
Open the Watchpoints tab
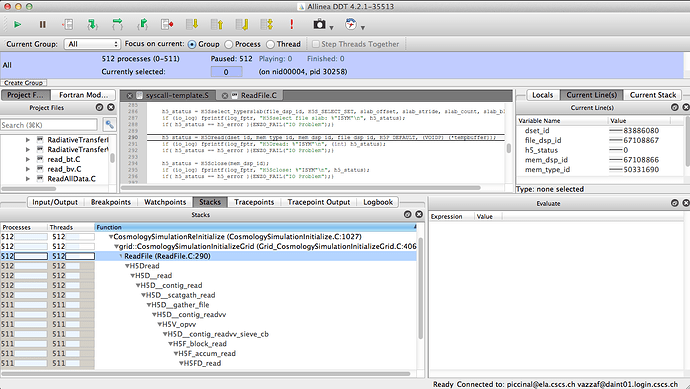pyautogui.click(x=165, y=202)
